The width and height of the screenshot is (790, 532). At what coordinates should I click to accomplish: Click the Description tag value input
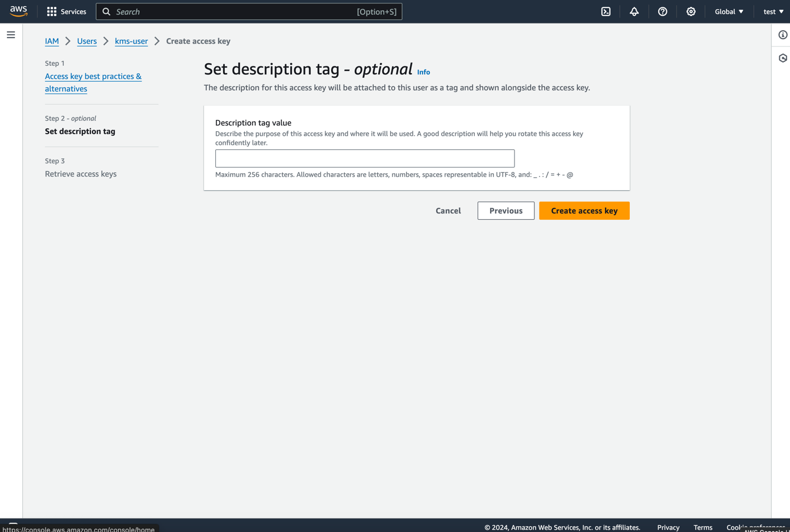click(x=365, y=158)
